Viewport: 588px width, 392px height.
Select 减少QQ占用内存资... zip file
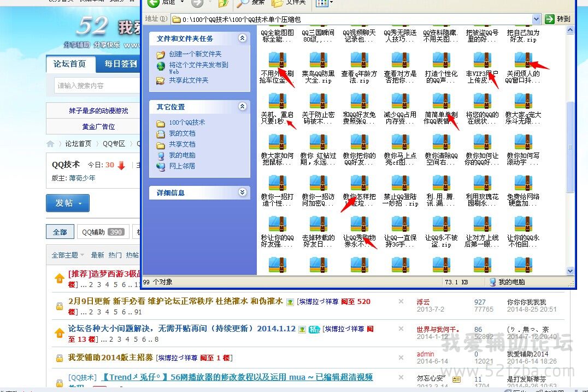pos(400,108)
